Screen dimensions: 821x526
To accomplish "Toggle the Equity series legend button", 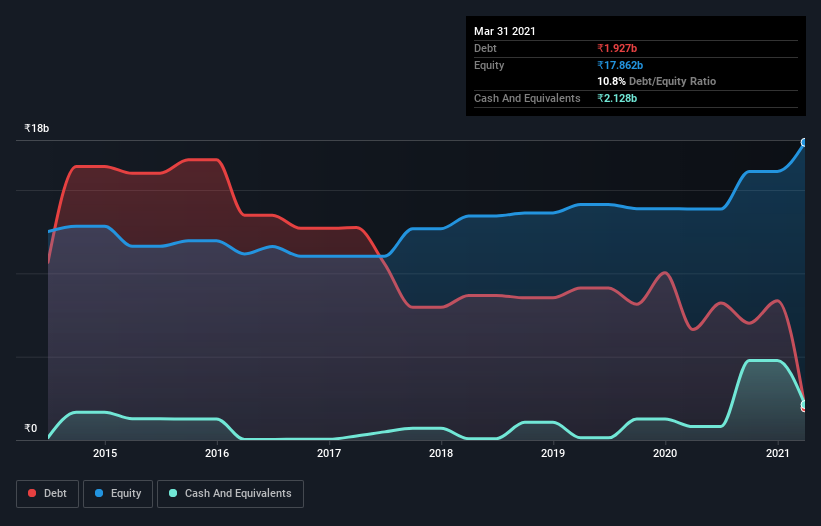I will pyautogui.click(x=118, y=494).
